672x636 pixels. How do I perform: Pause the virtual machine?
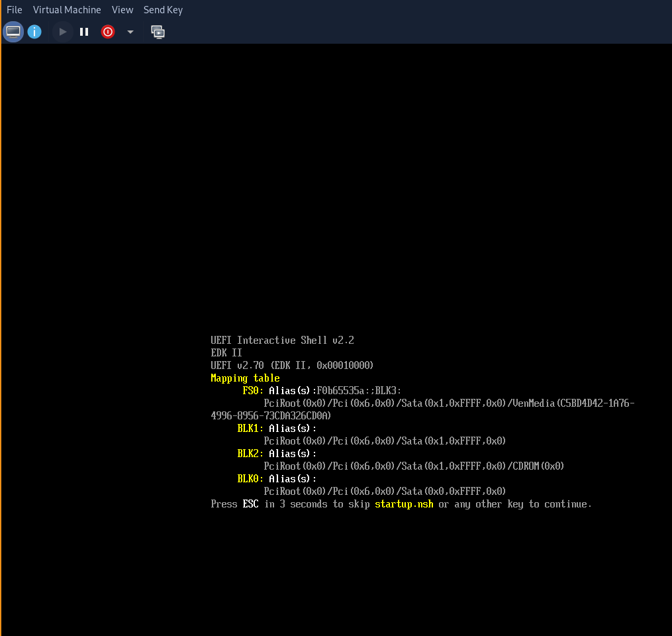[x=84, y=32]
